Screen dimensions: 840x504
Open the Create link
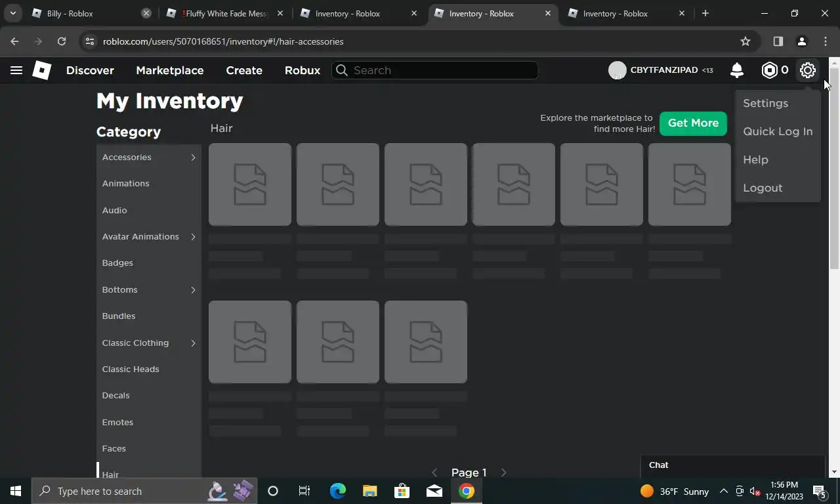click(244, 70)
